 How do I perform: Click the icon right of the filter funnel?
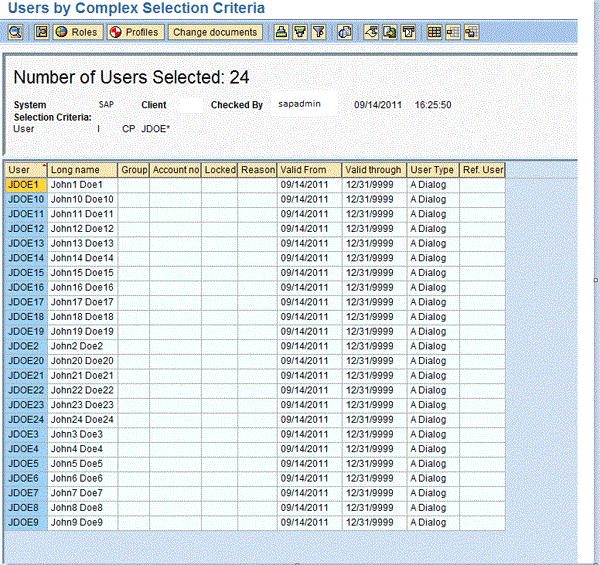[x=345, y=32]
